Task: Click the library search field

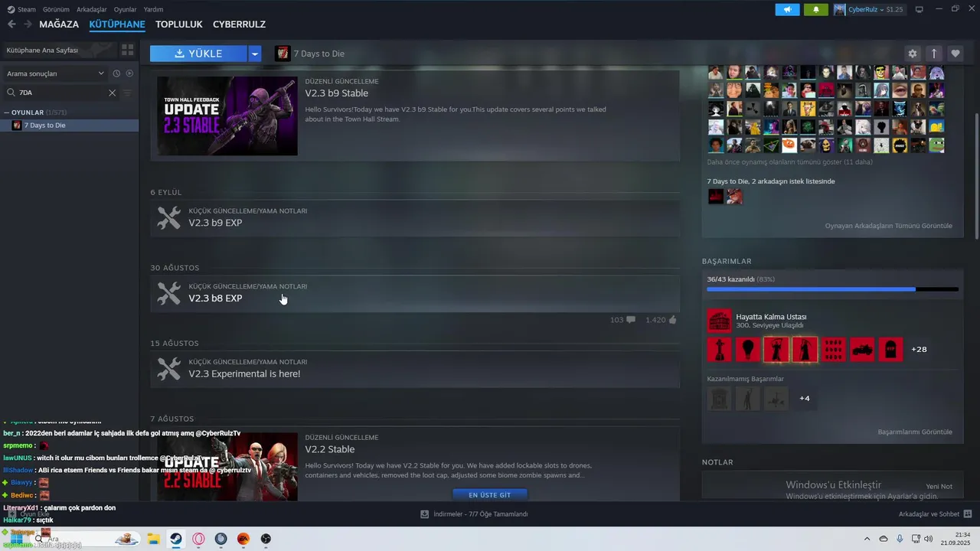Action: 61,93
